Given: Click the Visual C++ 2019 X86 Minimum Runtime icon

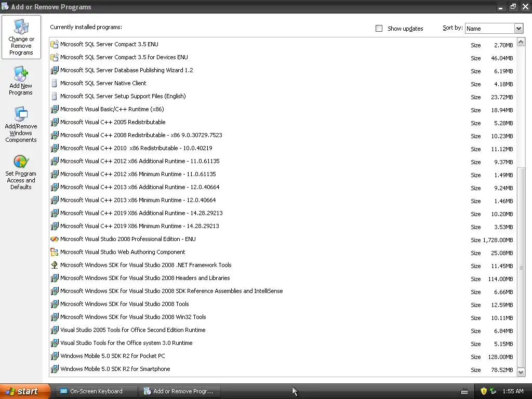Looking at the screenshot, I should tap(54, 226).
